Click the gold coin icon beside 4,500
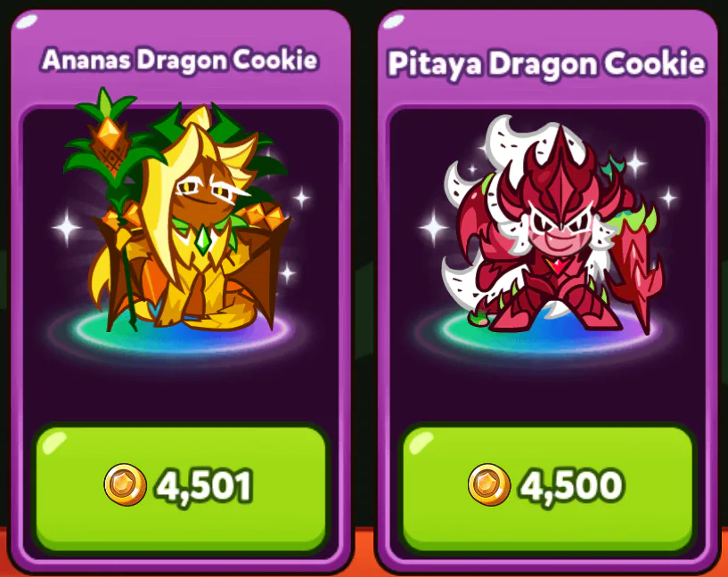The width and height of the screenshot is (728, 577). pos(489,484)
